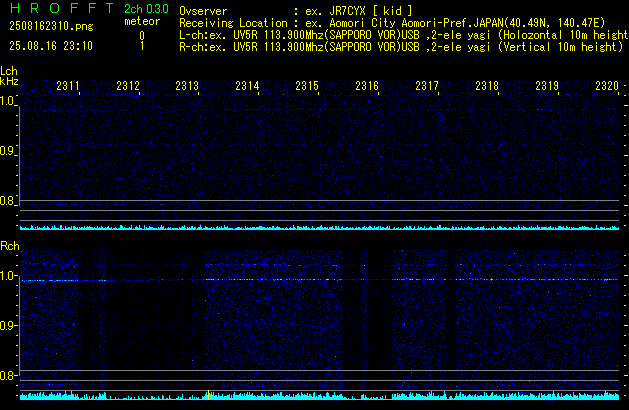Viewport: 629px width, 410px height.
Task: Click the kHz axis unit label
Action: click(x=9, y=81)
